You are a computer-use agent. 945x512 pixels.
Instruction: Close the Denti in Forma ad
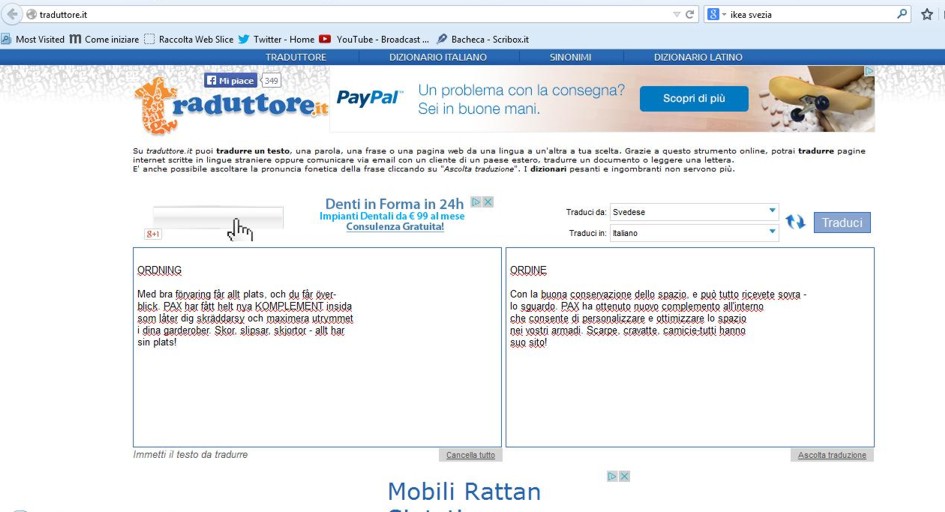click(x=488, y=202)
